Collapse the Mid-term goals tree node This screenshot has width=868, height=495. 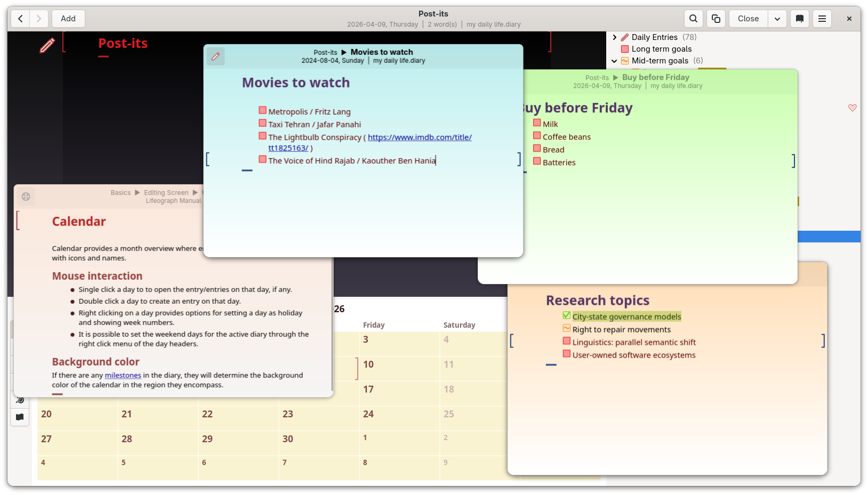614,61
